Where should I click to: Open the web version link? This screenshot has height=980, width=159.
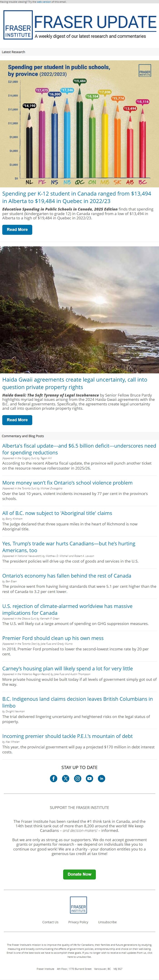click(x=44, y=2)
